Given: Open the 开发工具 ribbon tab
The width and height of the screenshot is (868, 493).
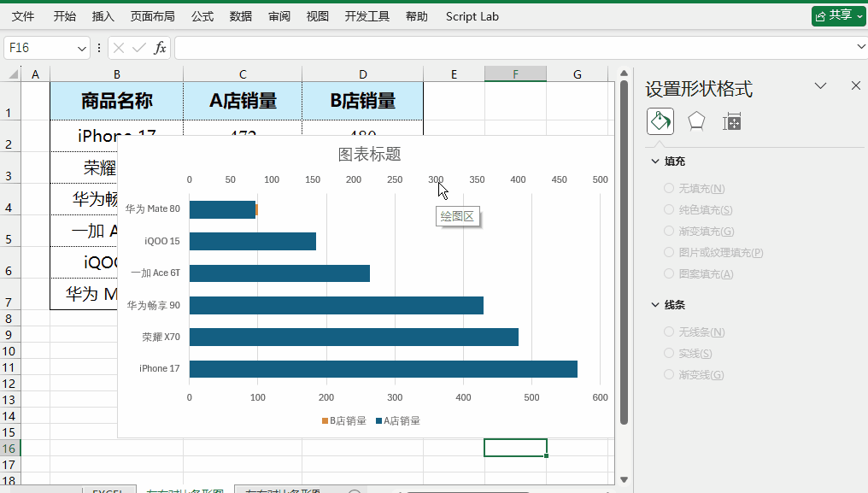Looking at the screenshot, I should (x=367, y=16).
